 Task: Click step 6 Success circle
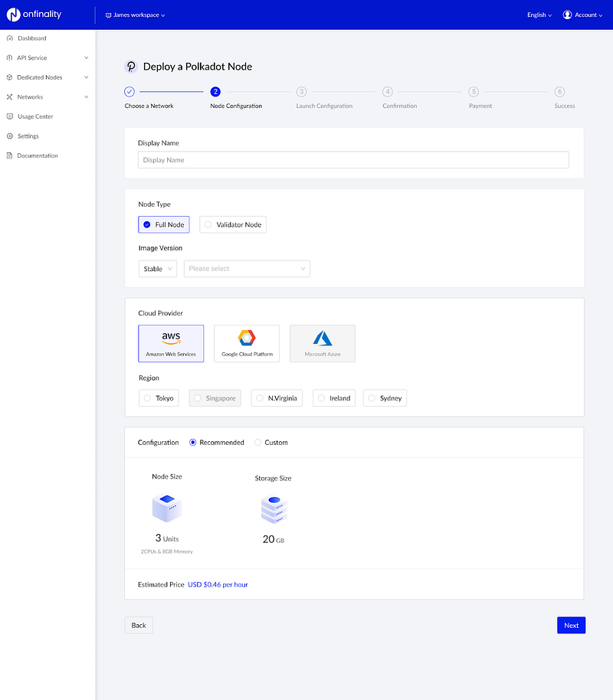[x=559, y=91]
